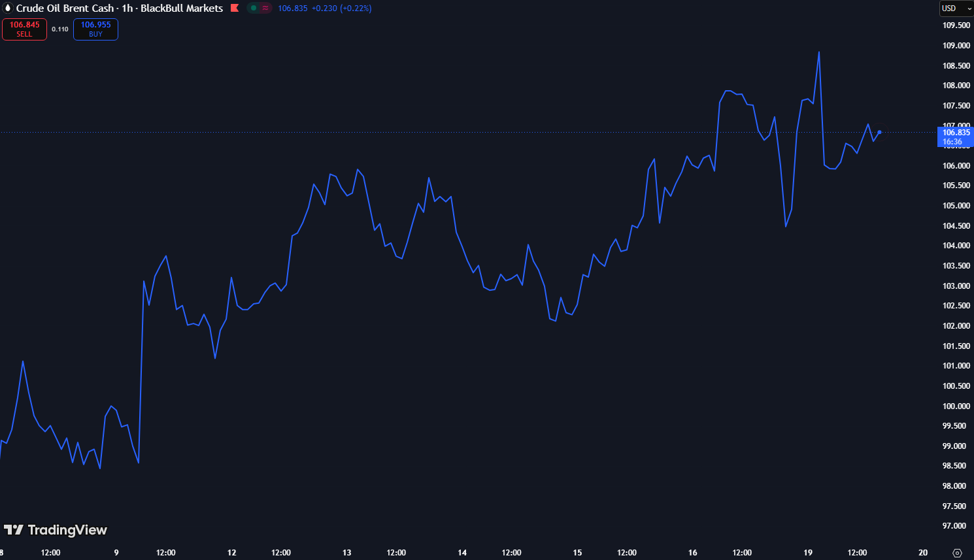Click the 100.500 price scale label
Image resolution: width=974 pixels, height=560 pixels.
pos(956,386)
